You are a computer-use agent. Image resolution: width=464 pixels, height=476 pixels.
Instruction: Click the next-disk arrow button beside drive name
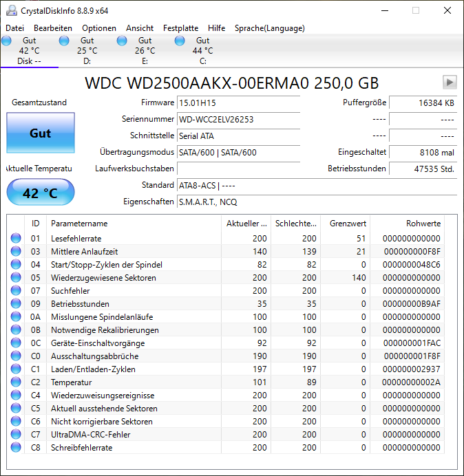(450, 83)
